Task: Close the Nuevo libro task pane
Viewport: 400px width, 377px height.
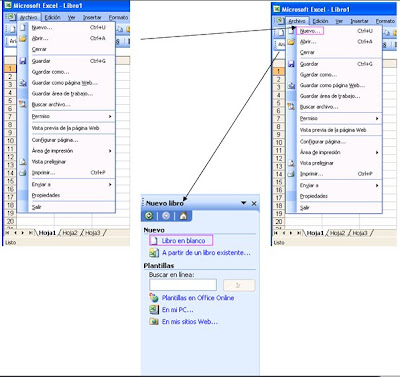Action: click(254, 203)
